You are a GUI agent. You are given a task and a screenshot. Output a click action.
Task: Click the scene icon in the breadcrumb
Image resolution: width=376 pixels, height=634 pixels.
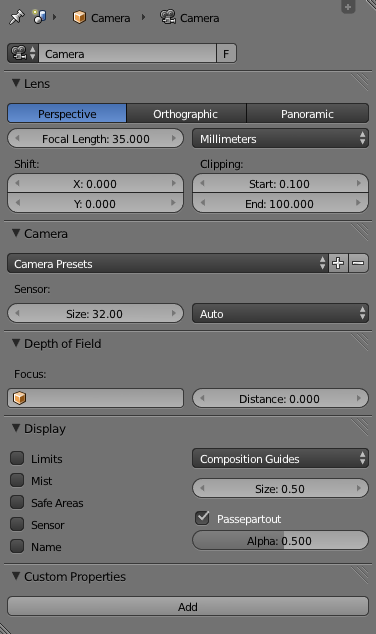pyautogui.click(x=39, y=17)
